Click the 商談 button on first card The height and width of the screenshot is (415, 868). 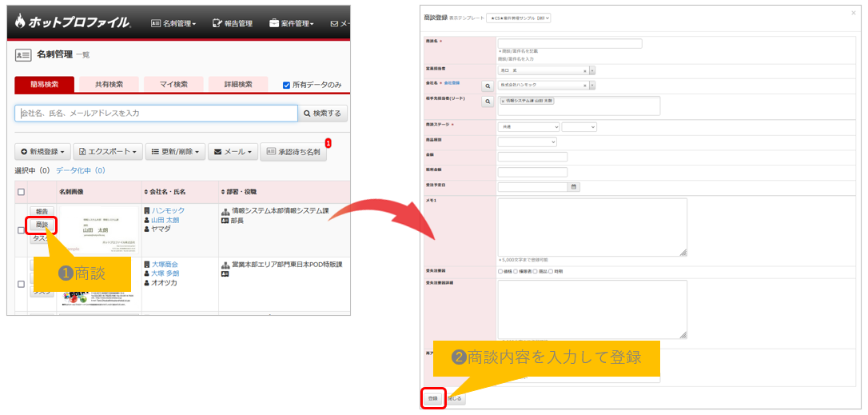42,225
